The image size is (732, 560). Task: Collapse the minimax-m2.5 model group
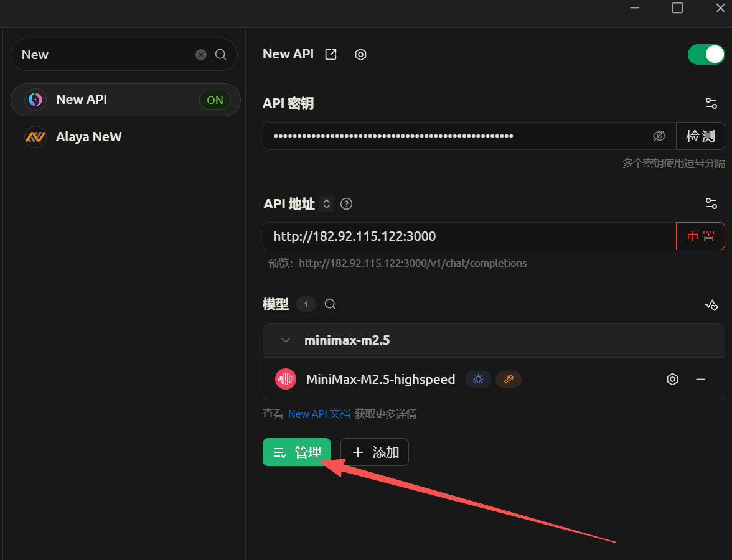click(286, 340)
